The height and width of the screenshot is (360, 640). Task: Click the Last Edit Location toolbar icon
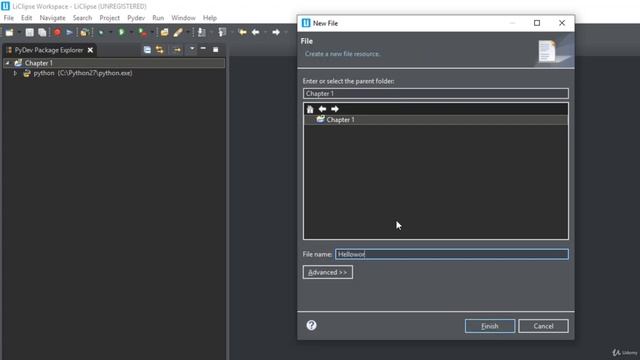pos(242,32)
